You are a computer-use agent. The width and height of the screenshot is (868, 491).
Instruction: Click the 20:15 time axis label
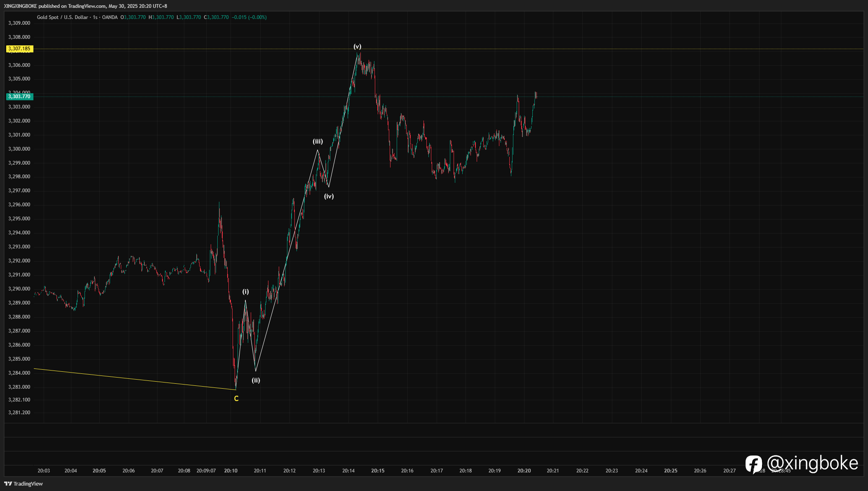[378, 471]
